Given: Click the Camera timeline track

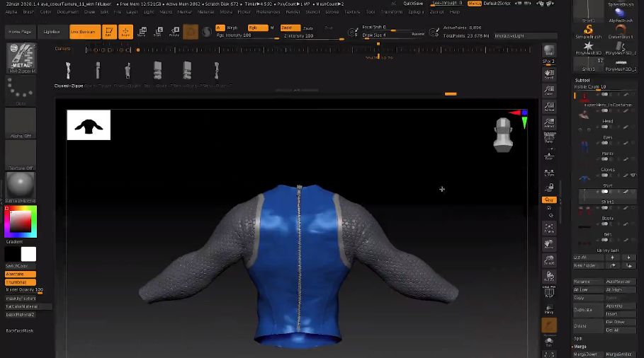Looking at the screenshot, I should 308,50.
